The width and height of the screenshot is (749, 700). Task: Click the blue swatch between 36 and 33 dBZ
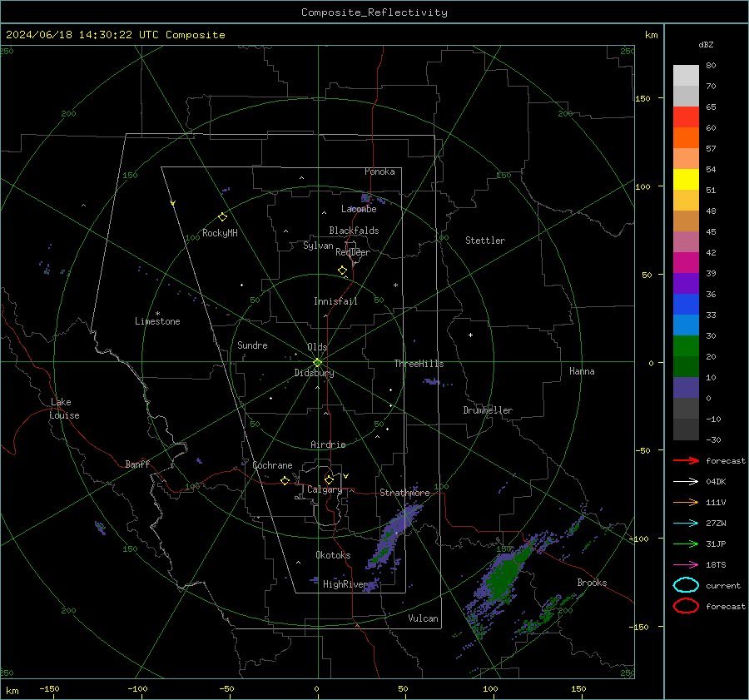coord(686,305)
